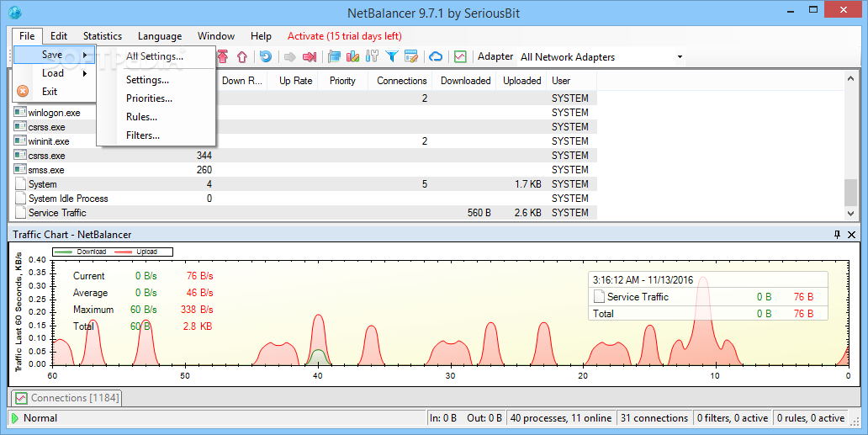Close the Traffic Chart panel

pos(852,235)
